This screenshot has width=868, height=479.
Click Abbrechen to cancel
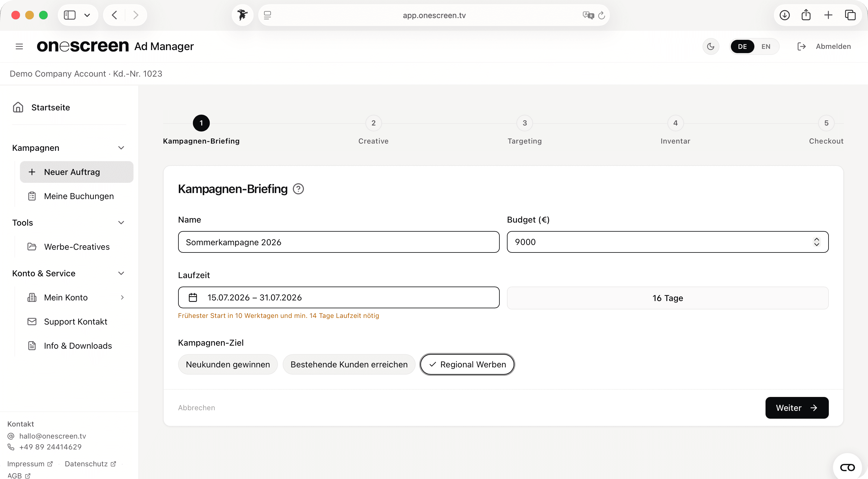click(197, 408)
